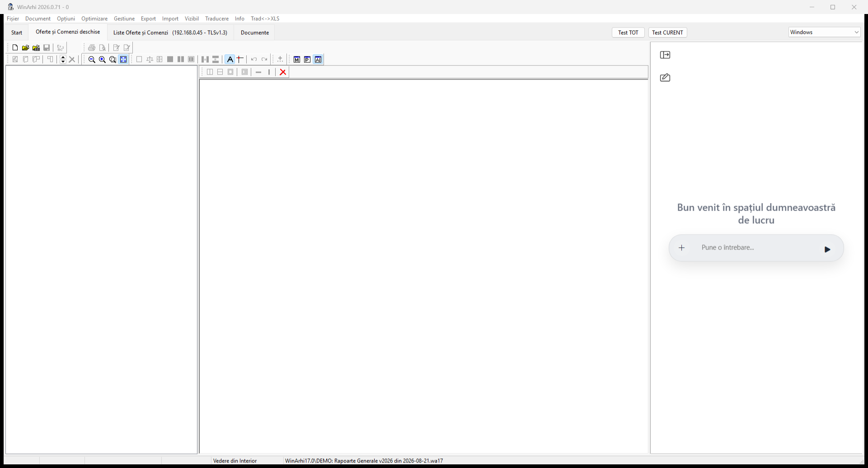Click the zoom window magnifier icon
Screen dimensions: 868x468
click(113, 59)
